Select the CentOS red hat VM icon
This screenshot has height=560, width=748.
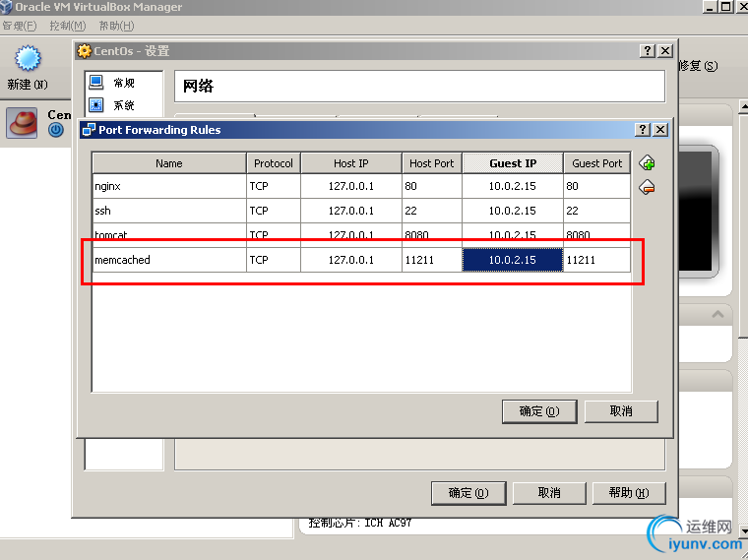(x=22, y=123)
